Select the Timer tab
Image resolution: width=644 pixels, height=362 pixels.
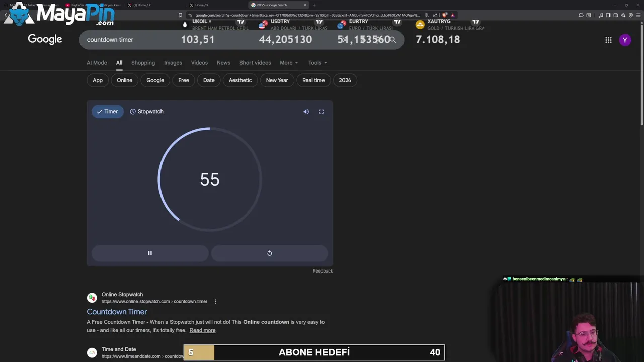click(x=107, y=112)
